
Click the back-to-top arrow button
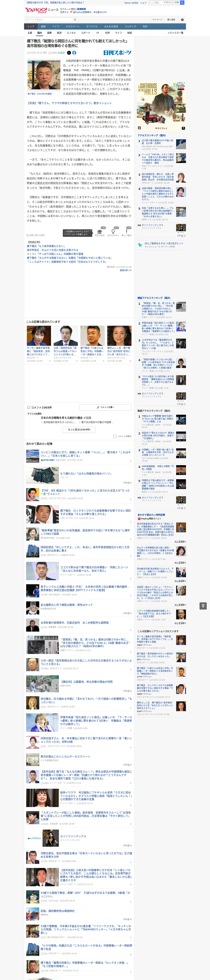[203, 606]
